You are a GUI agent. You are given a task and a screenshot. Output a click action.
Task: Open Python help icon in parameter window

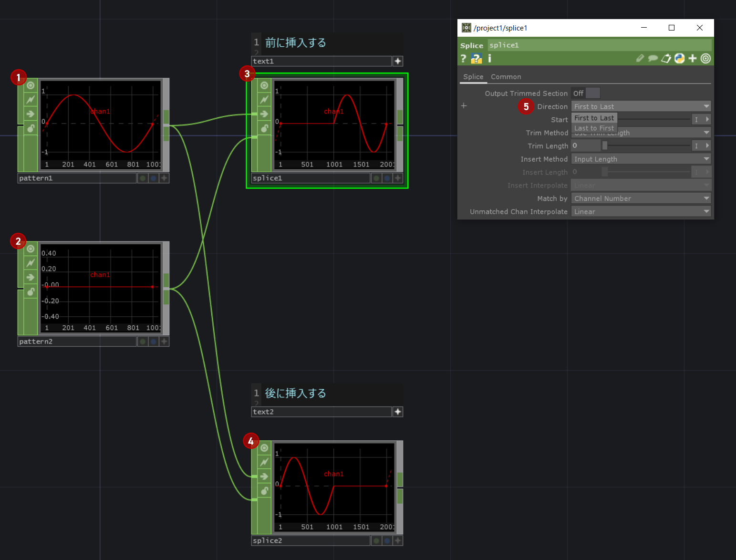[x=476, y=58]
